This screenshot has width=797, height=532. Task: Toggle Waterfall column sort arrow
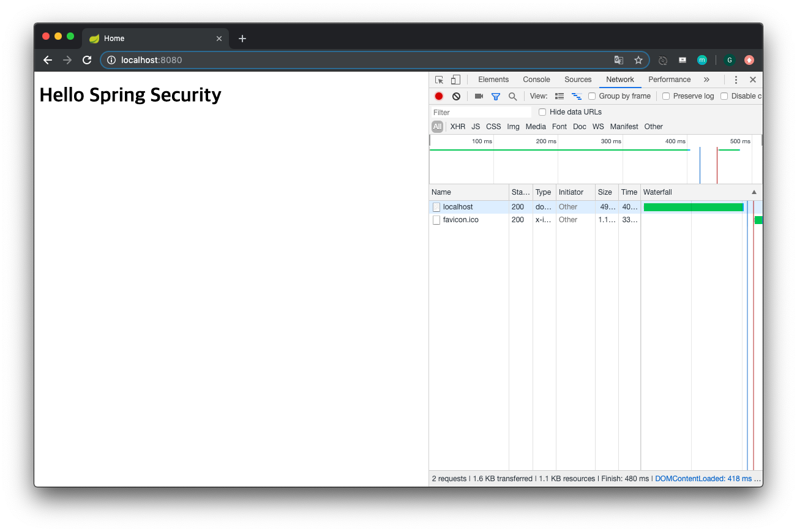(x=754, y=192)
